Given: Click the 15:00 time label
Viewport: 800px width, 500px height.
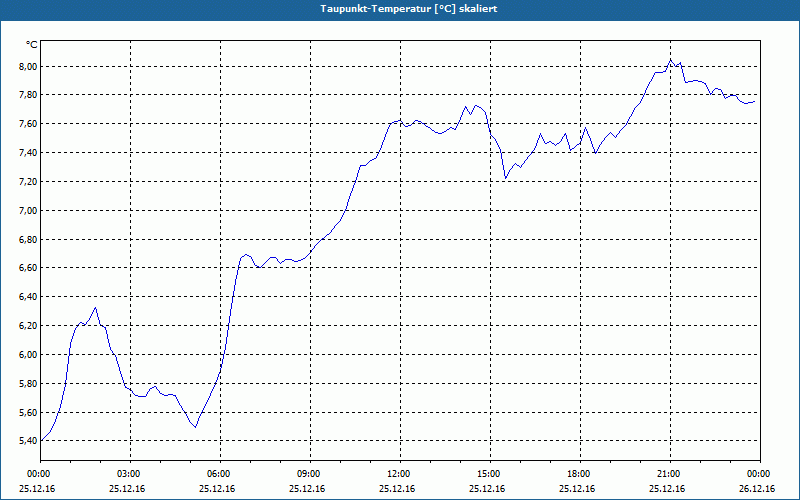Looking at the screenshot, I should 488,474.
